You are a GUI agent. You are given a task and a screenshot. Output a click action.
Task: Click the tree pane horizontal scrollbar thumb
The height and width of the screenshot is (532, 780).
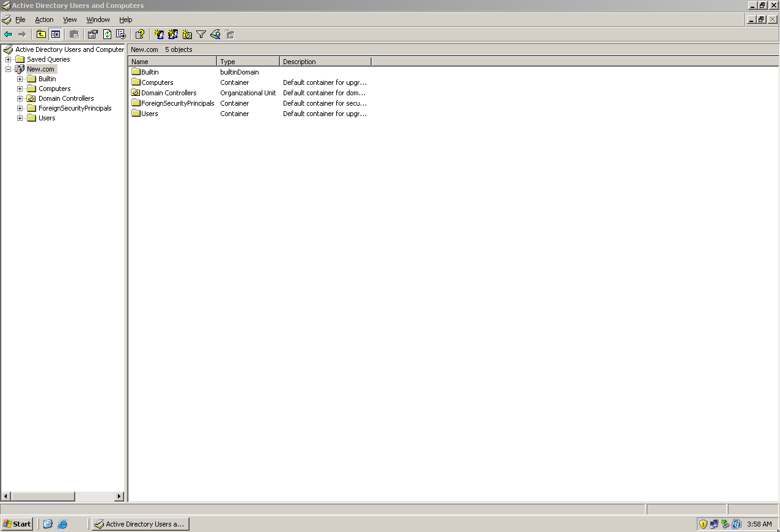(x=43, y=497)
